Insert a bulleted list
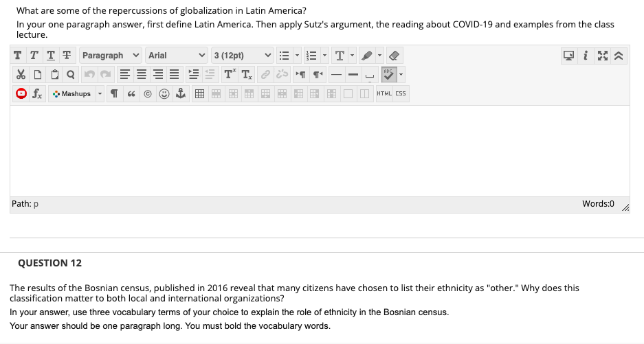644x344 pixels. (285, 56)
